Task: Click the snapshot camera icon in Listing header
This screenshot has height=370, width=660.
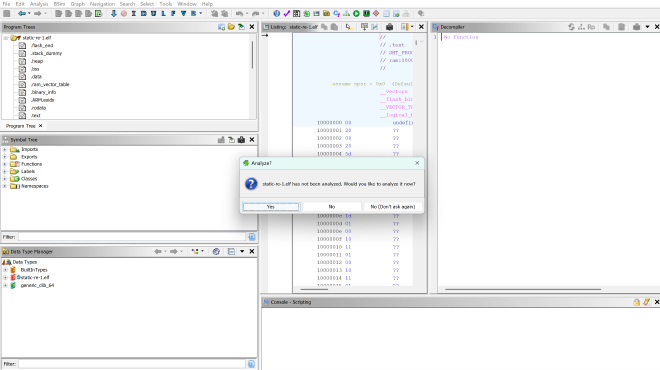Action: [390, 27]
